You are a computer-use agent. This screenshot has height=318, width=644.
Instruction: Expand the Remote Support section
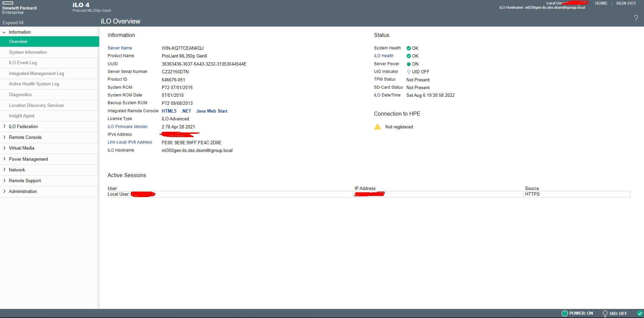tap(4, 181)
